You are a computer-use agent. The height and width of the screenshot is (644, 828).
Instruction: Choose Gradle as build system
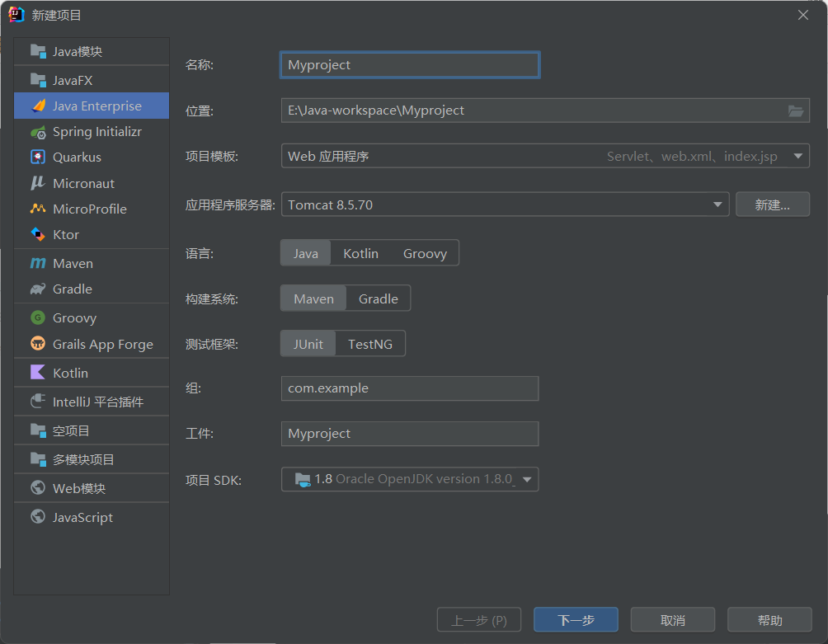[x=378, y=298]
